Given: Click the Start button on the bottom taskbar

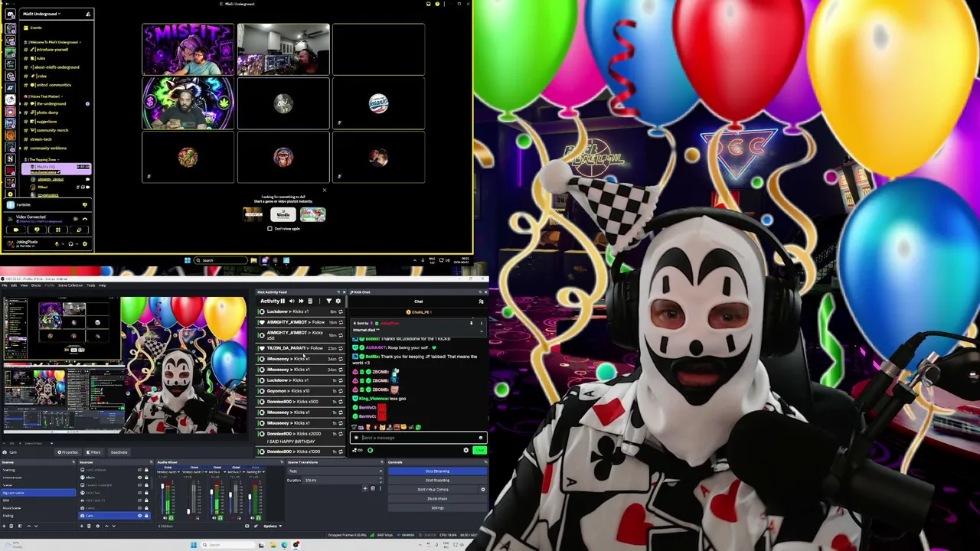Looking at the screenshot, I should click(194, 545).
